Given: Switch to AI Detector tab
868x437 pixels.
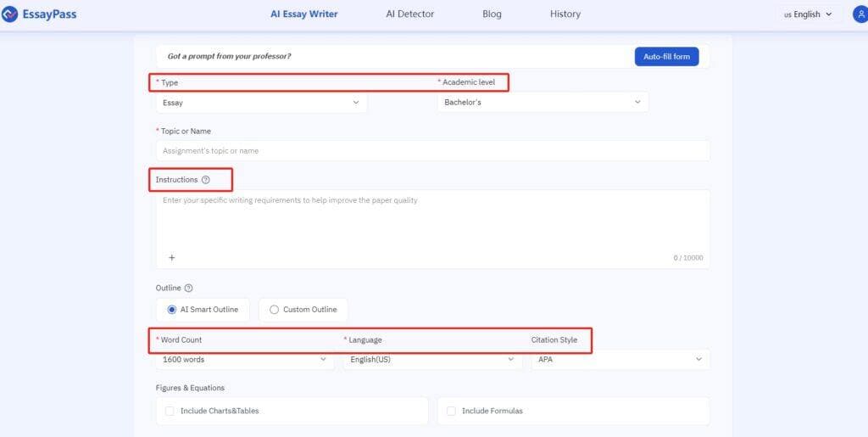Looking at the screenshot, I should point(410,14).
